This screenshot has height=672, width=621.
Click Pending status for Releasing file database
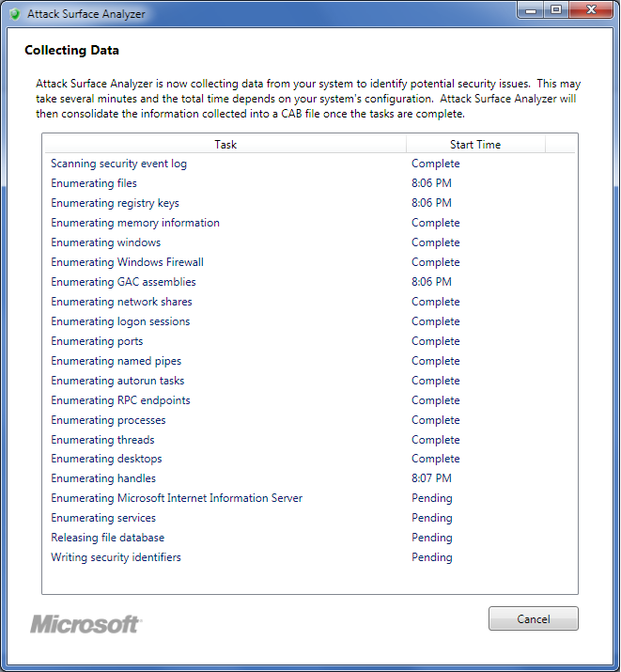click(432, 538)
